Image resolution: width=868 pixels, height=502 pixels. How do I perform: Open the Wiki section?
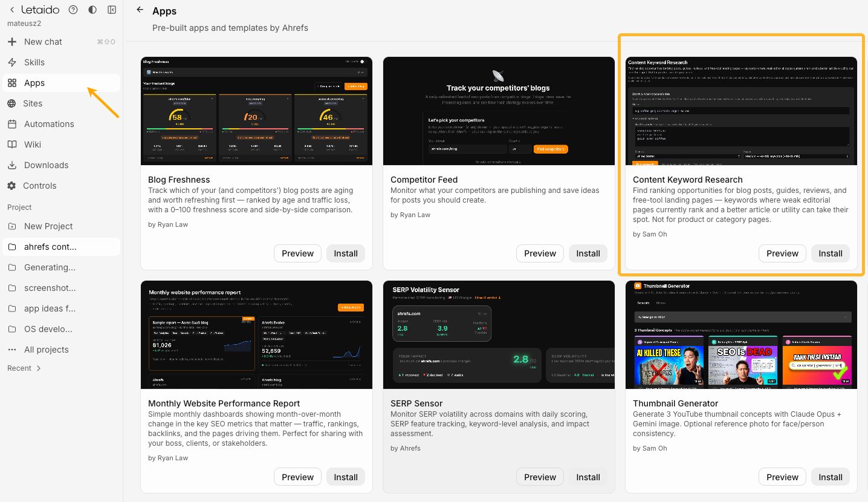pyautogui.click(x=61, y=145)
